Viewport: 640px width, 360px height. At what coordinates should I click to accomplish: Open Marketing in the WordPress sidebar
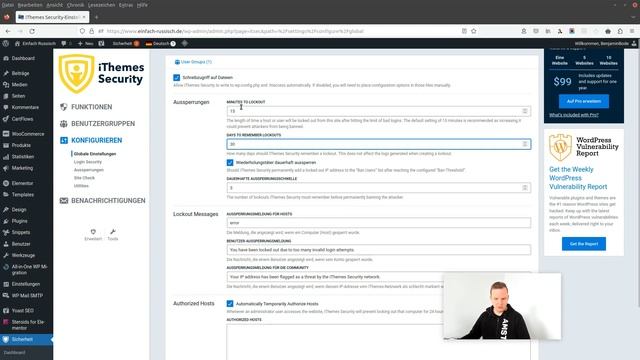click(22, 168)
